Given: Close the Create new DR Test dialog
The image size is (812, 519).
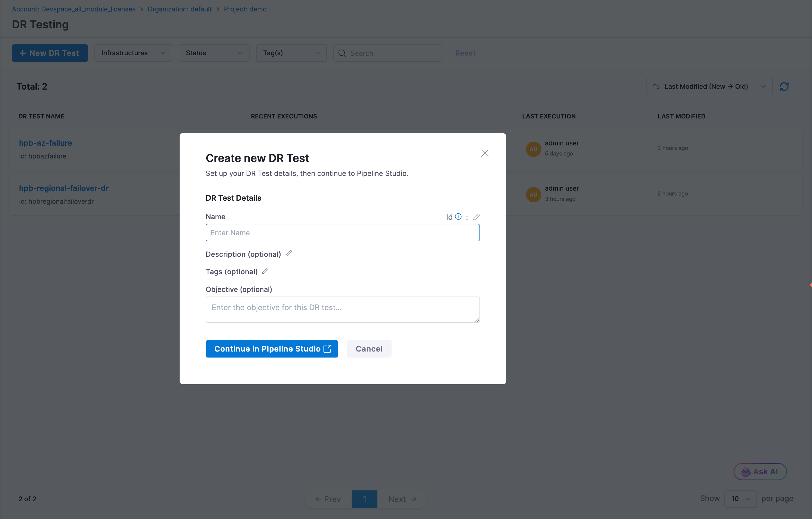Looking at the screenshot, I should tap(485, 153).
